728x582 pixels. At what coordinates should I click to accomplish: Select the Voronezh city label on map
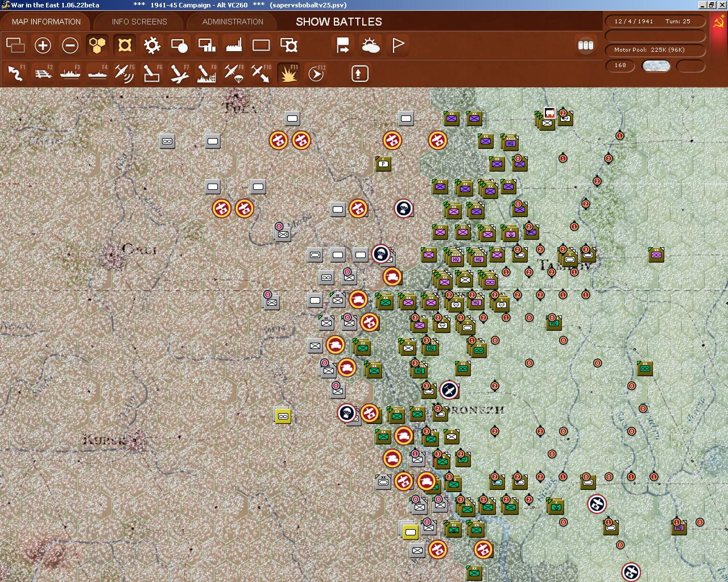point(469,409)
